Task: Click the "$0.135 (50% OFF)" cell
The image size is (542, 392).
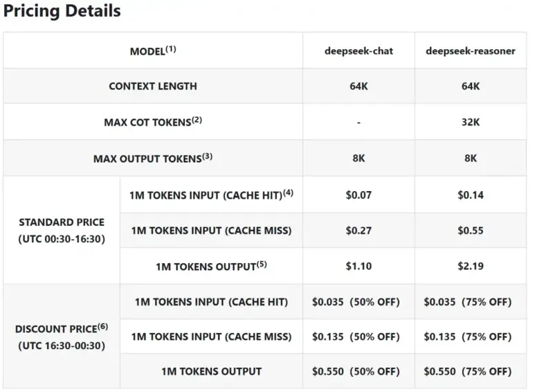Action: coord(359,337)
